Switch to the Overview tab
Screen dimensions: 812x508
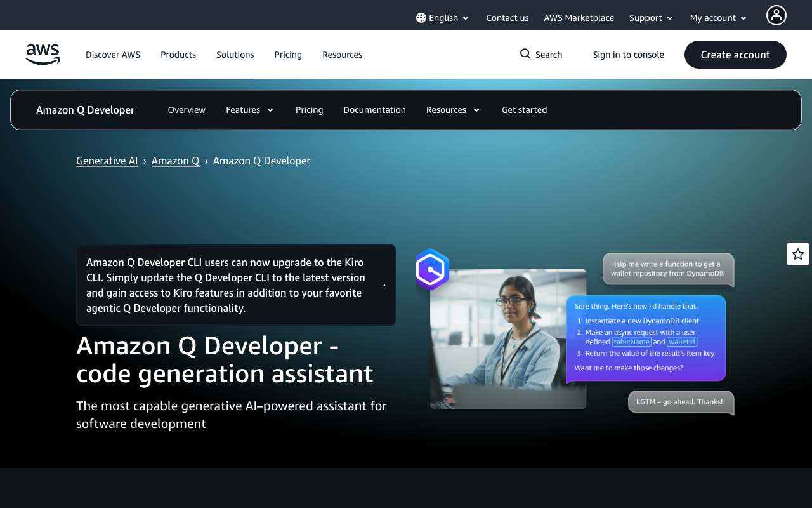tap(187, 110)
